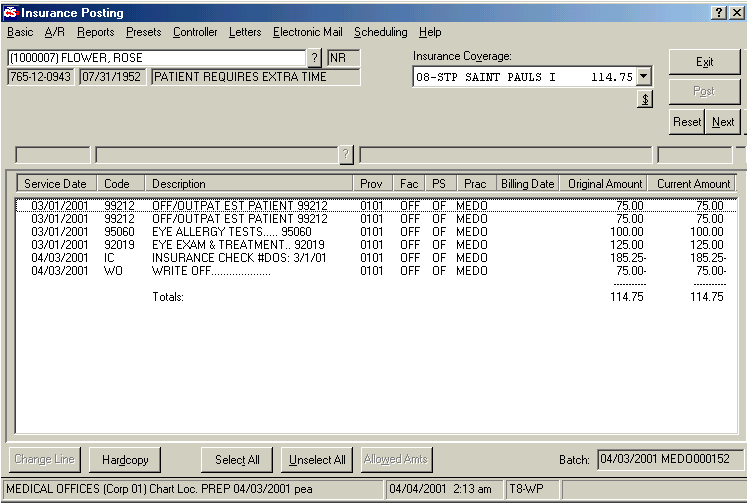Click the birth date 07/31/1952
The width and height of the screenshot is (747, 504).
112,77
